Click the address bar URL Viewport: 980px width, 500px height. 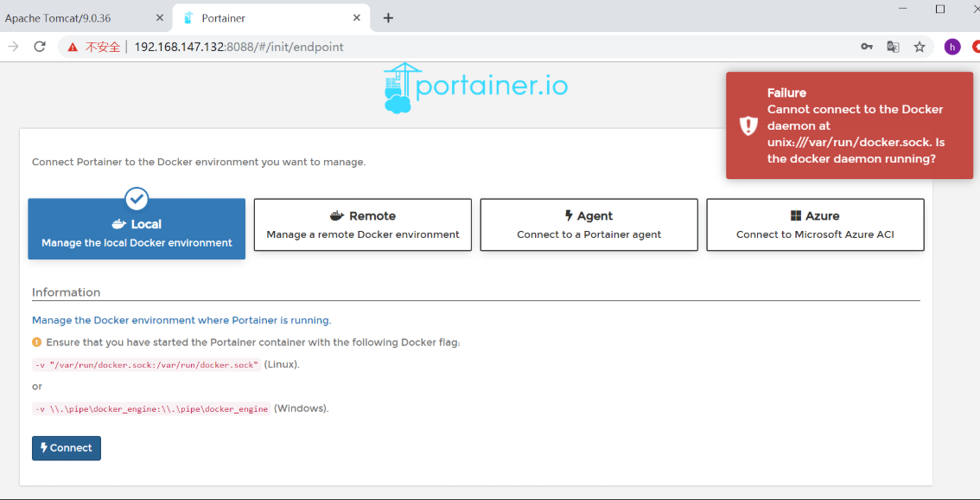point(239,47)
